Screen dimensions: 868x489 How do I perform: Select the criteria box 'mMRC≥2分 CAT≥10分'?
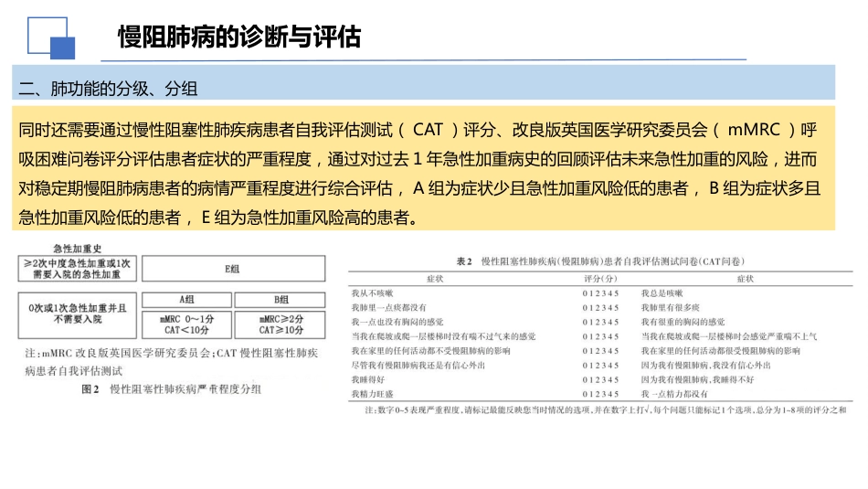pyautogui.click(x=281, y=324)
